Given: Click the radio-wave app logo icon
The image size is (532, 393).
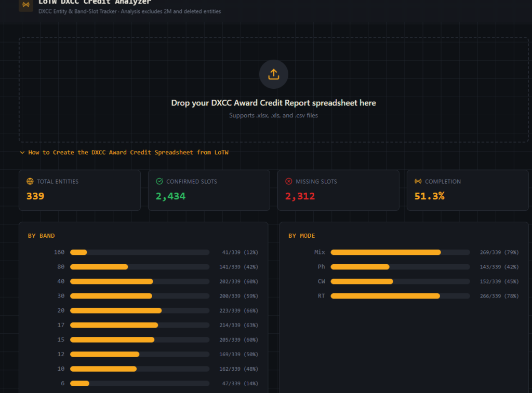Looking at the screenshot, I should click(x=26, y=5).
